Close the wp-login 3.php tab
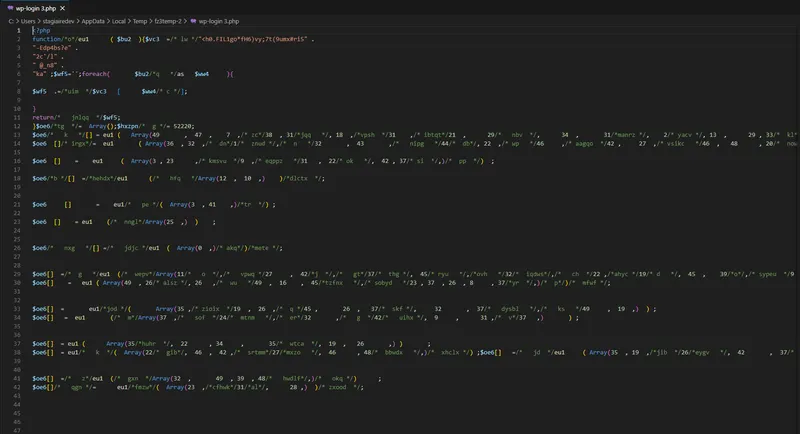This screenshot has width=800, height=434. [x=62, y=9]
